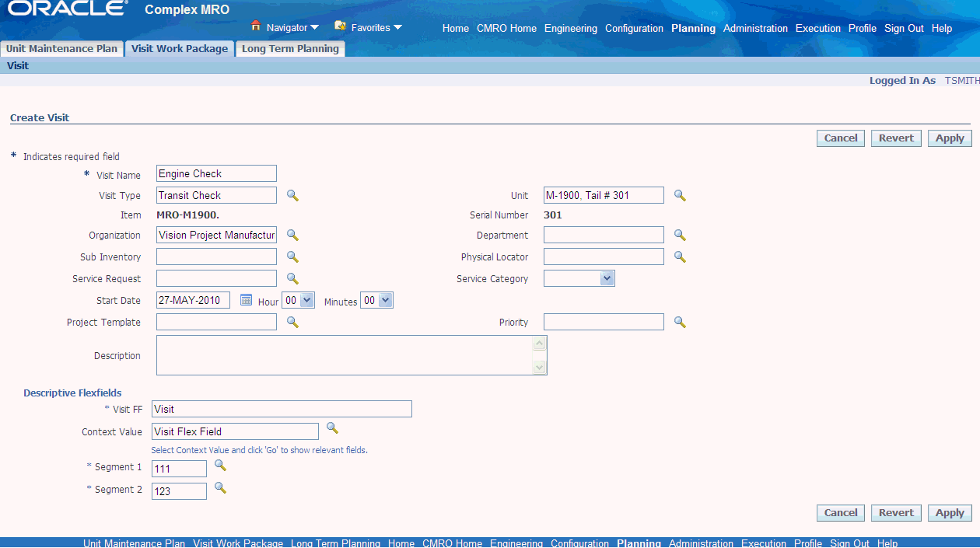Click the Start Date input field
The height and width of the screenshot is (548, 980).
[x=193, y=300]
